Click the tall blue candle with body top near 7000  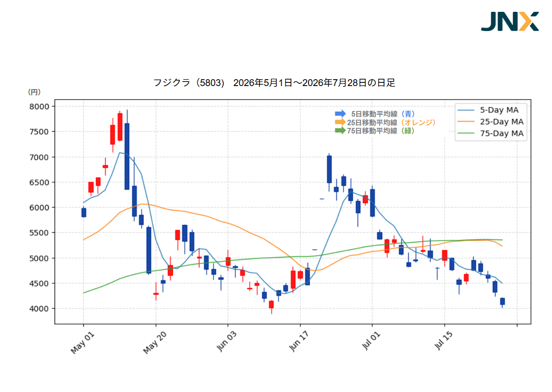pyautogui.click(x=329, y=169)
